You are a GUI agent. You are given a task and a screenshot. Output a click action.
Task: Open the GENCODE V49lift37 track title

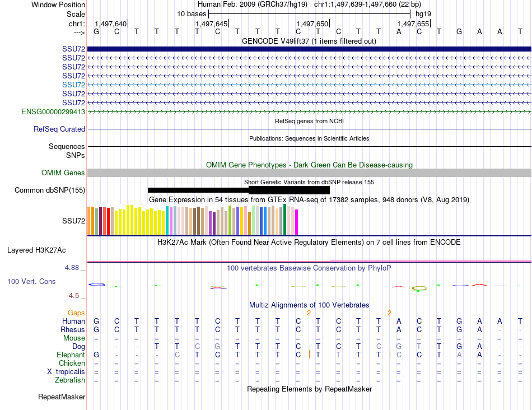tap(309, 41)
